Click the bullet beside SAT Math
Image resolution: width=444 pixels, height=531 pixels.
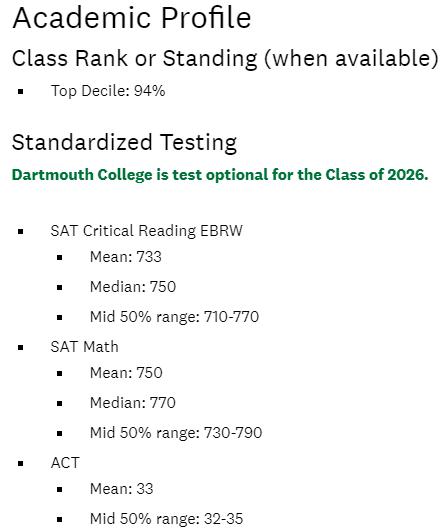tap(21, 347)
